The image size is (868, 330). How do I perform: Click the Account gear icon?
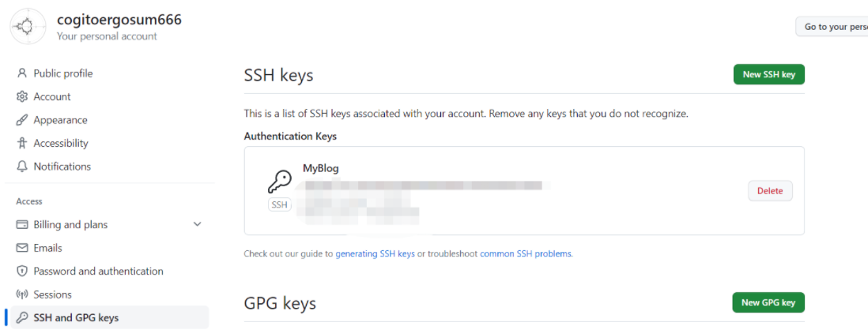tap(22, 96)
